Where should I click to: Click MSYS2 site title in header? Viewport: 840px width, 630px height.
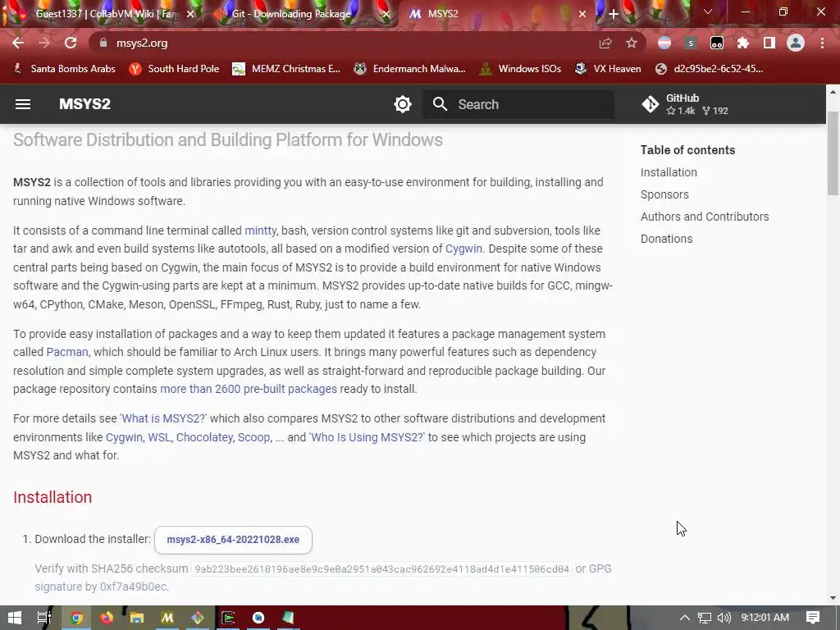point(84,104)
